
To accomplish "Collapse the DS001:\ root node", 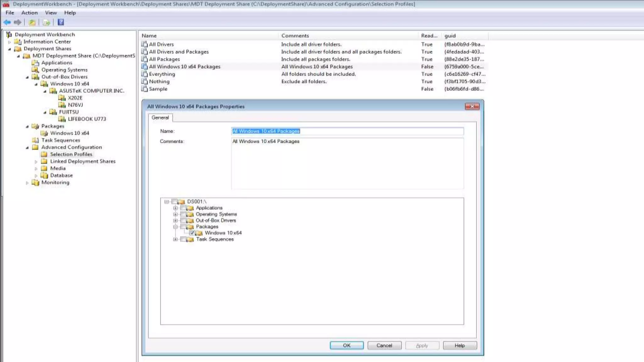I will tap(166, 202).
